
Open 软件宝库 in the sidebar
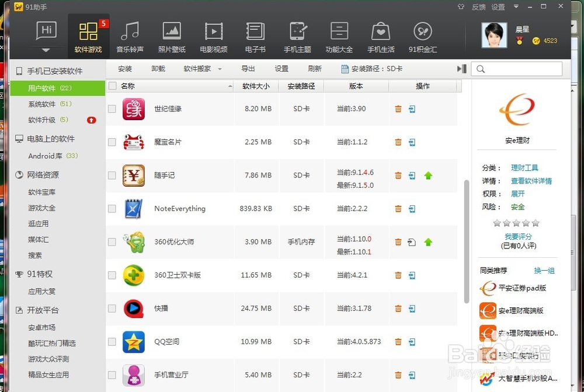(41, 192)
